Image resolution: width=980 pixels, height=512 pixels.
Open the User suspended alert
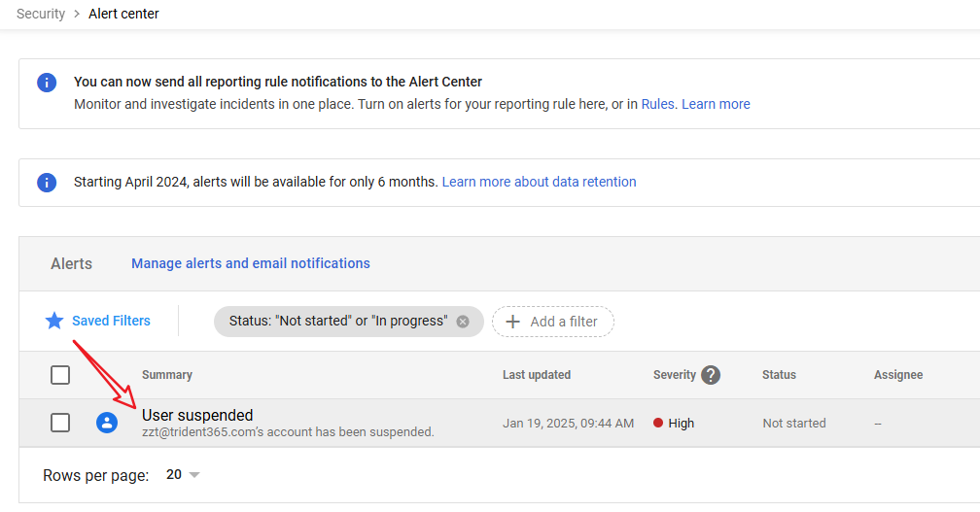197,416
